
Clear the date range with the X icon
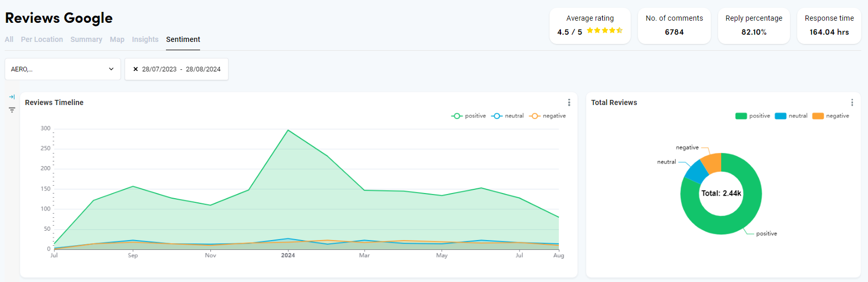135,69
